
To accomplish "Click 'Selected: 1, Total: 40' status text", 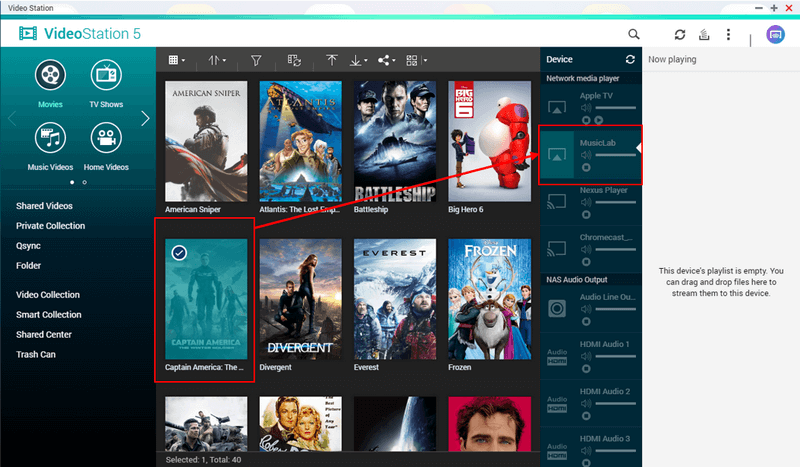I will pyautogui.click(x=203, y=459).
